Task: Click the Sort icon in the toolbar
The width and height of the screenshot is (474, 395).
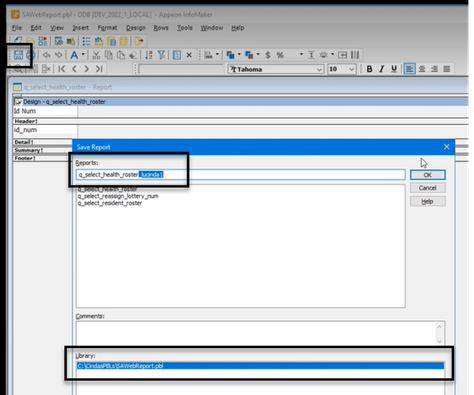Action: pyautogui.click(x=149, y=55)
